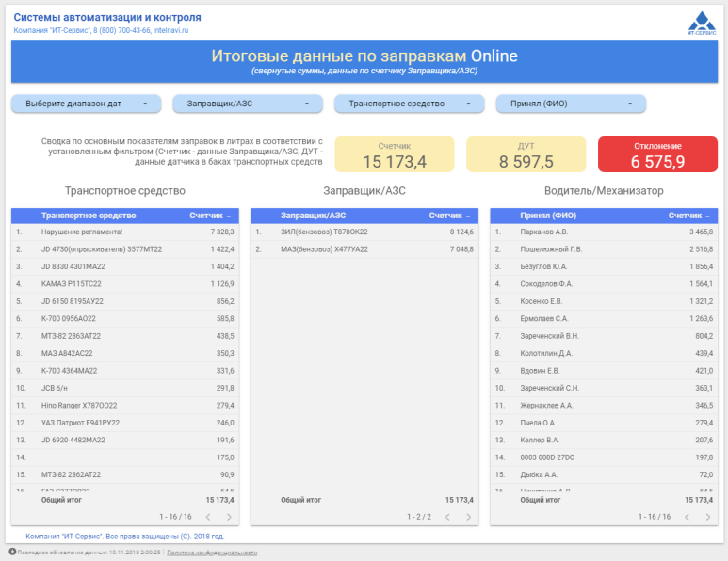This screenshot has width=728, height=561.
Task: Select row JD 6150 8195АУ22
Action: [125, 301]
